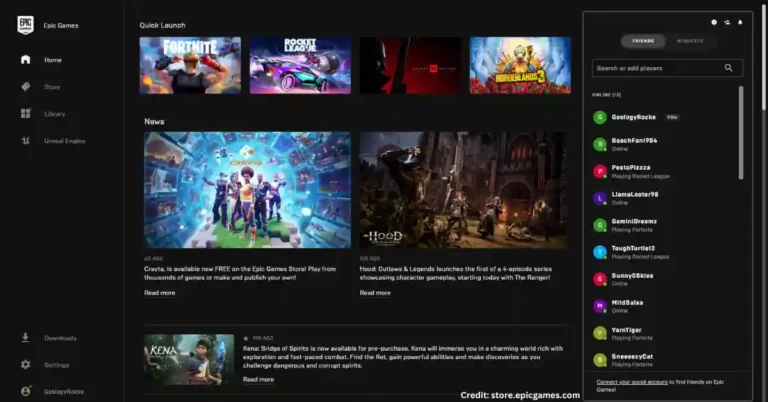
Task: Click MildSalsa's purple avatar icon
Action: click(x=600, y=306)
